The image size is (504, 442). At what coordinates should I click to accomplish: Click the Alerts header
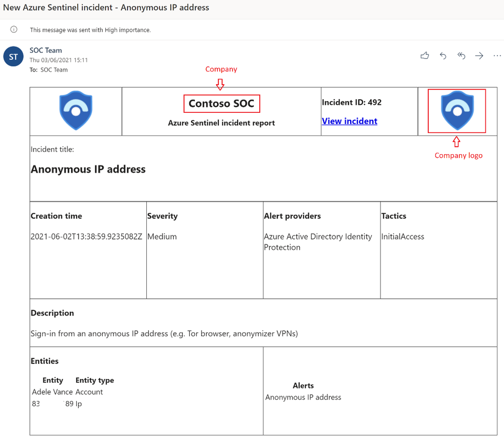coord(303,386)
